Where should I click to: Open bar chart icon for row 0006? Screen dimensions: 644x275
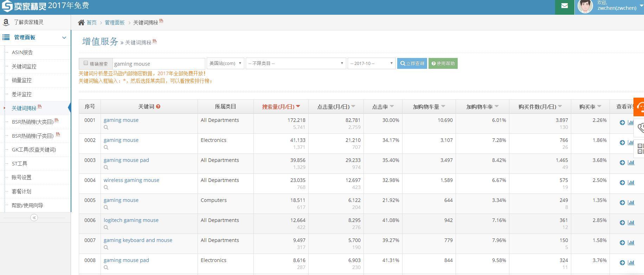tap(631, 223)
